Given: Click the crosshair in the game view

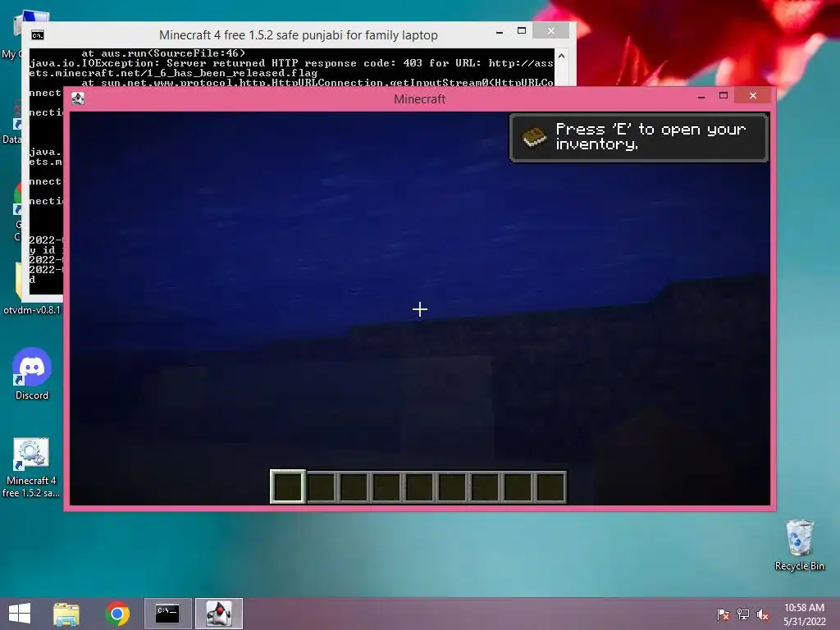Looking at the screenshot, I should point(420,309).
